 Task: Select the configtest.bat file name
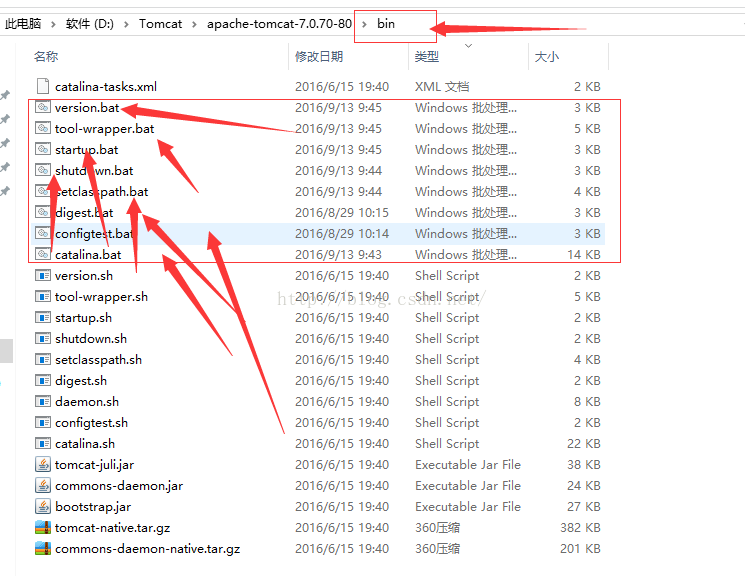pos(94,234)
